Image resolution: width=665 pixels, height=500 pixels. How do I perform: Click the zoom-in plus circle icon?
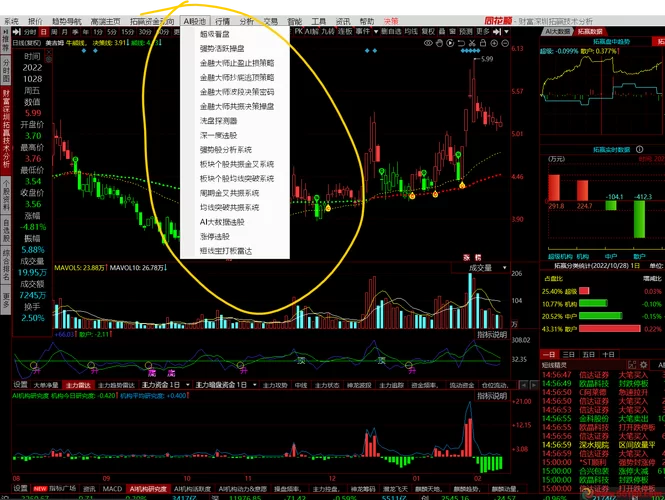point(494,43)
